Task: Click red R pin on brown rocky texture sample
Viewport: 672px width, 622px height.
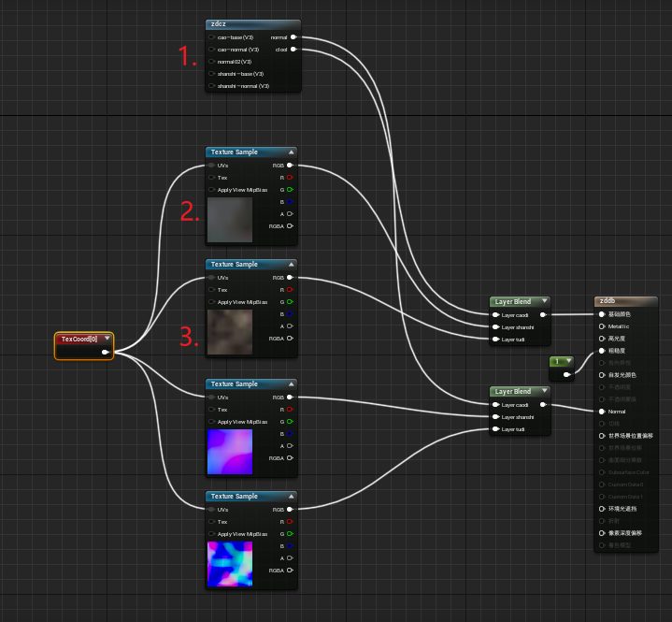Action: [x=290, y=290]
